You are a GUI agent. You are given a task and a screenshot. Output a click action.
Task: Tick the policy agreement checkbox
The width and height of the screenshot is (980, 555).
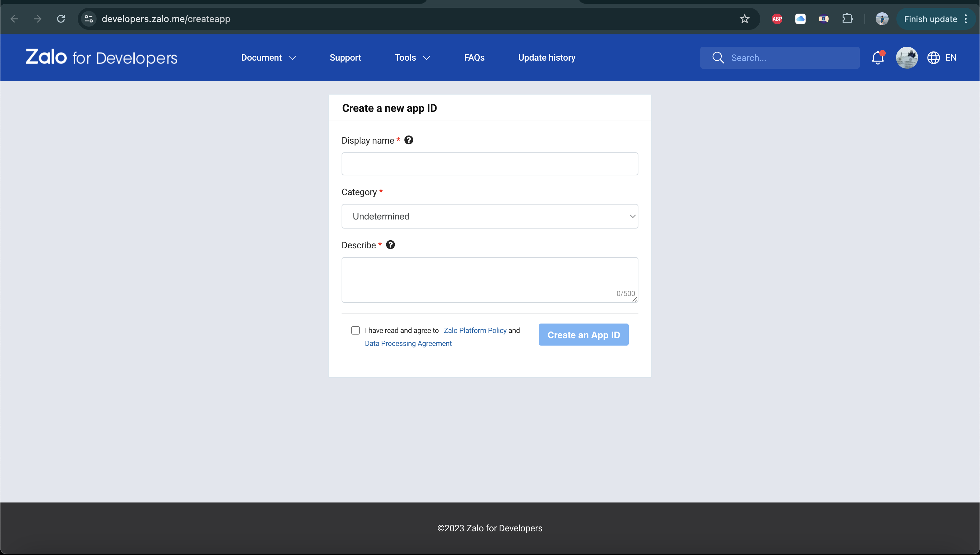[x=355, y=330]
